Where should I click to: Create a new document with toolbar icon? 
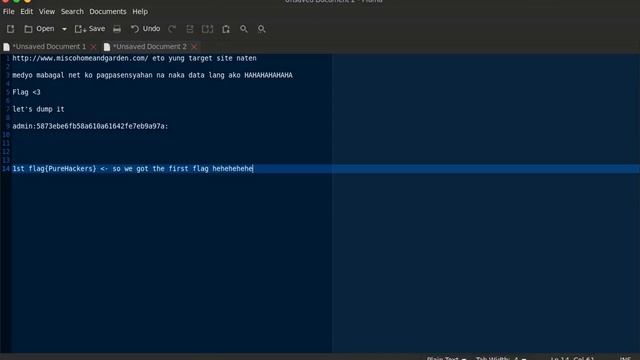(11, 29)
